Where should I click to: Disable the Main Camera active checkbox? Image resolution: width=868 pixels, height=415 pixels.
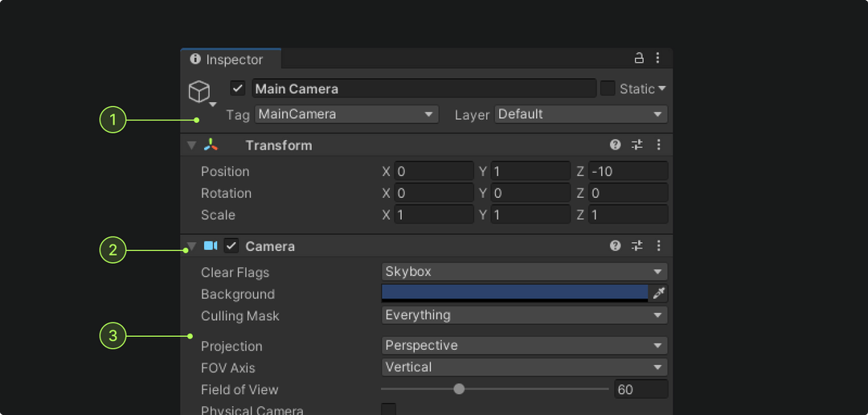[238, 88]
